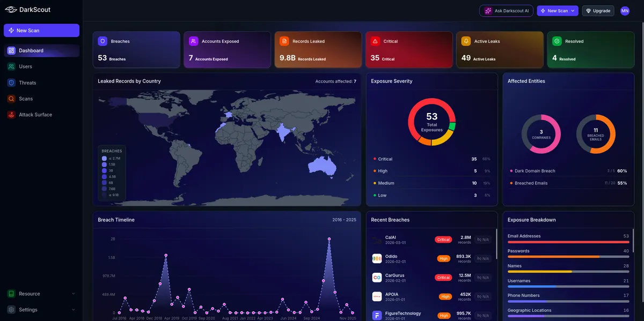Open the Threats sidebar item

coord(27,83)
